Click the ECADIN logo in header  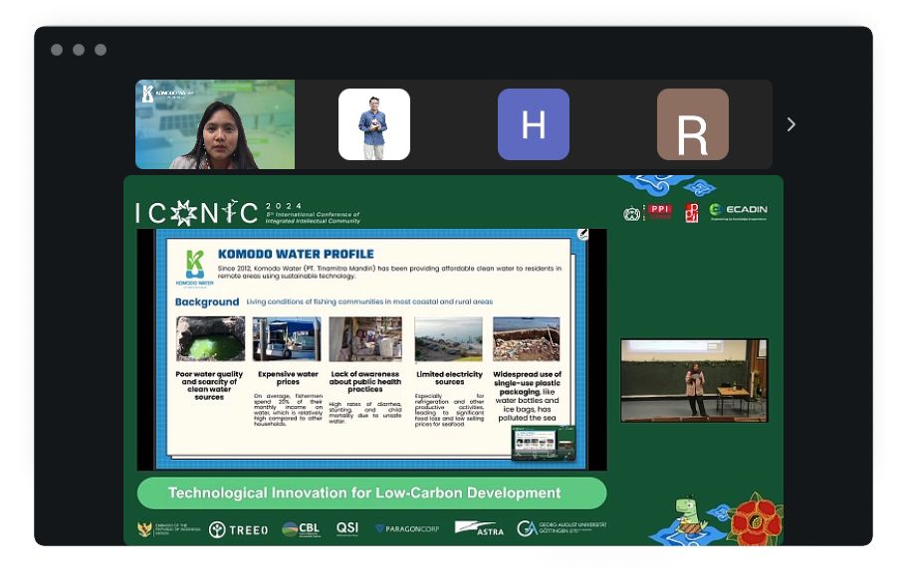pos(738,211)
